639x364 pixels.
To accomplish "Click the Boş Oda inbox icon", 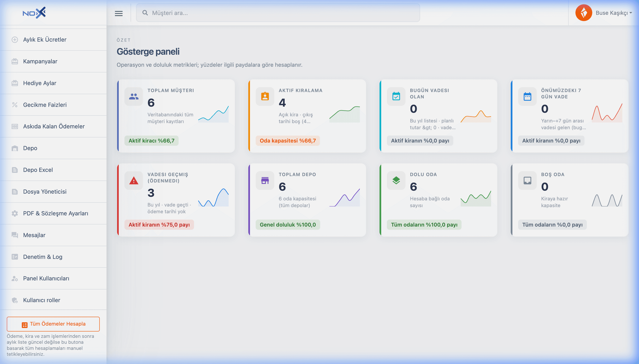I will pyautogui.click(x=527, y=180).
